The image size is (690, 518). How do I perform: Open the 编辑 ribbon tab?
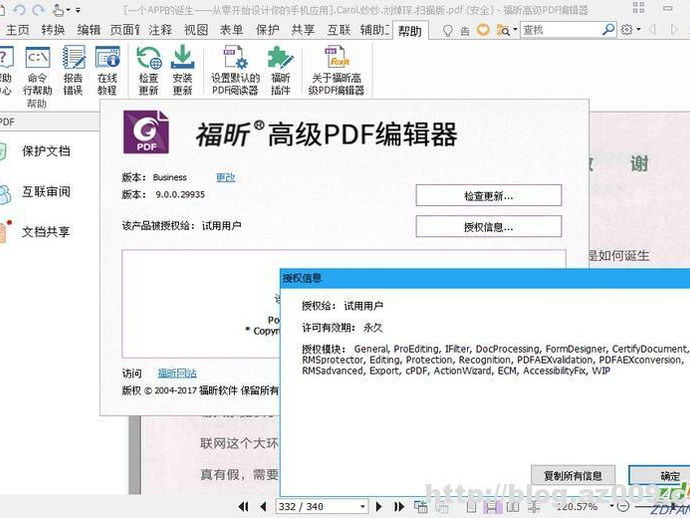point(89,30)
